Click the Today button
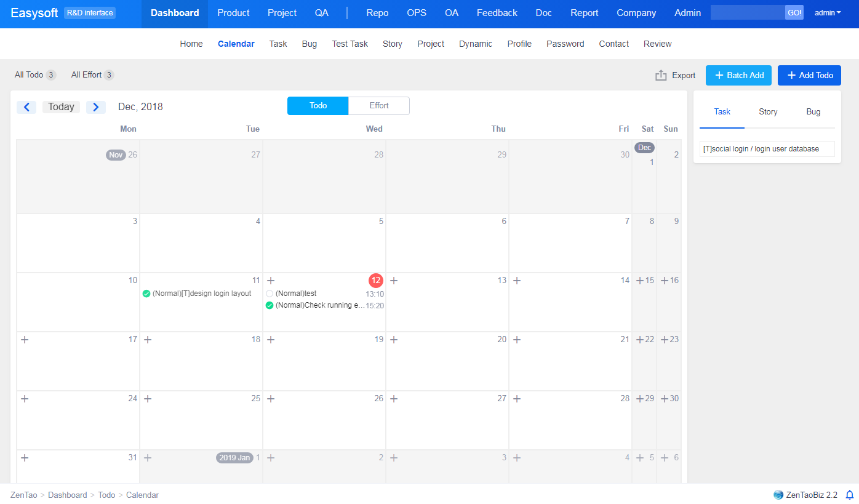 tap(61, 107)
